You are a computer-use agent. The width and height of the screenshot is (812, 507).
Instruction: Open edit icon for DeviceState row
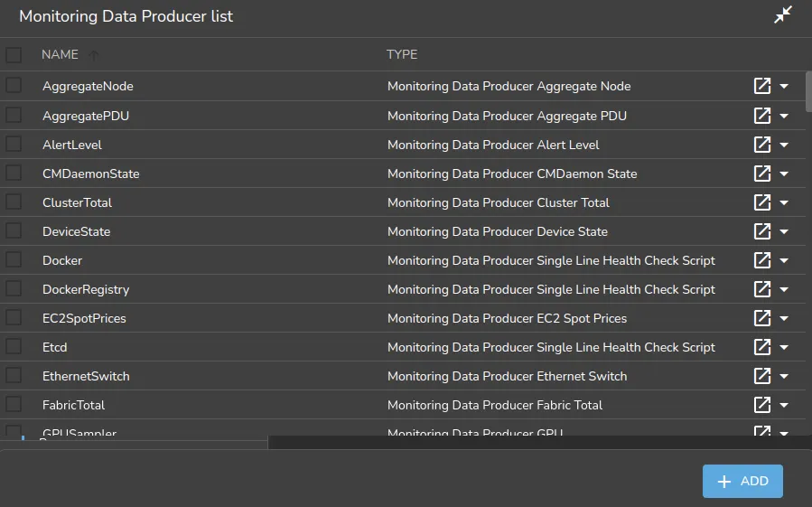click(762, 231)
